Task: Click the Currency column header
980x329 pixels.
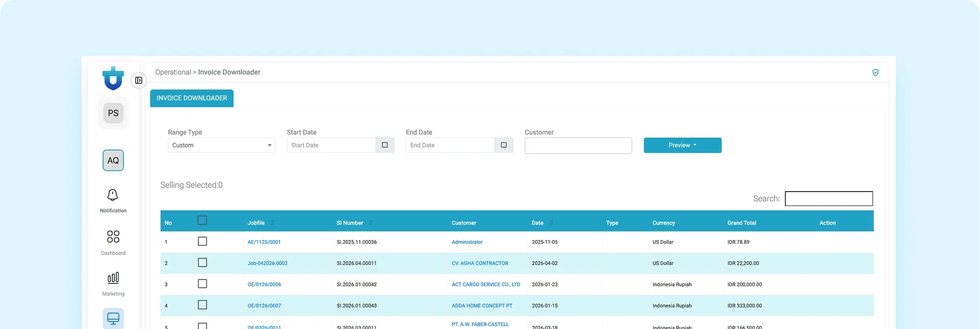Action: click(x=664, y=223)
